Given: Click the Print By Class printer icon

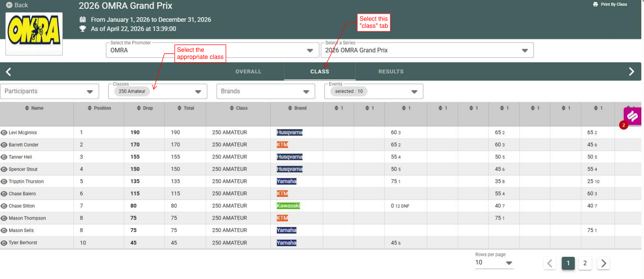Looking at the screenshot, I should click(595, 4).
